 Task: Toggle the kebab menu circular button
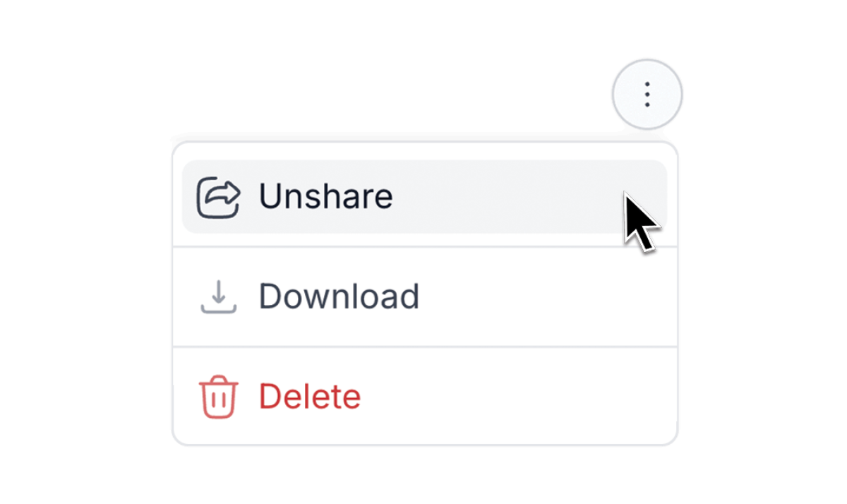point(647,94)
